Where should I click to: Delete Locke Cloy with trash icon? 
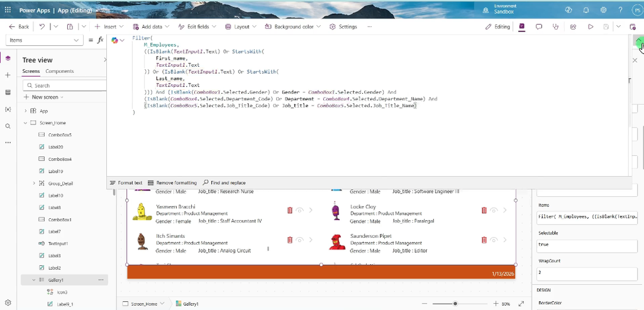pos(484,210)
